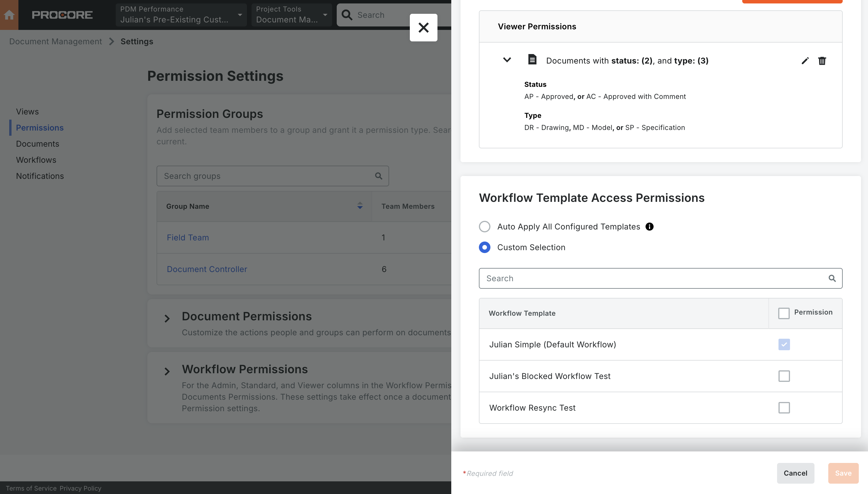Close the side panel with X button

point(423,28)
